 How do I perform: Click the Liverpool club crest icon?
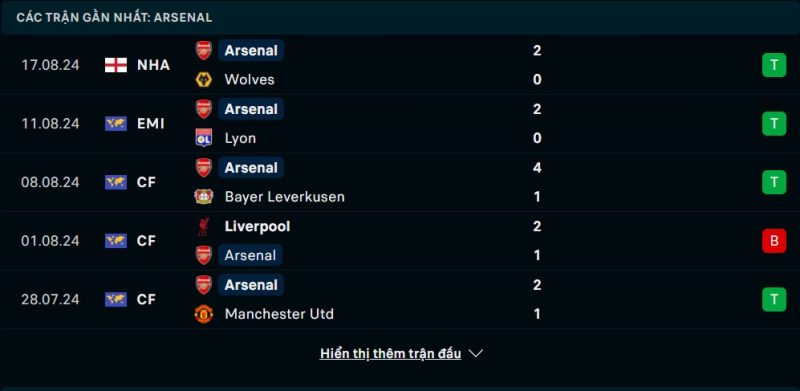point(204,226)
